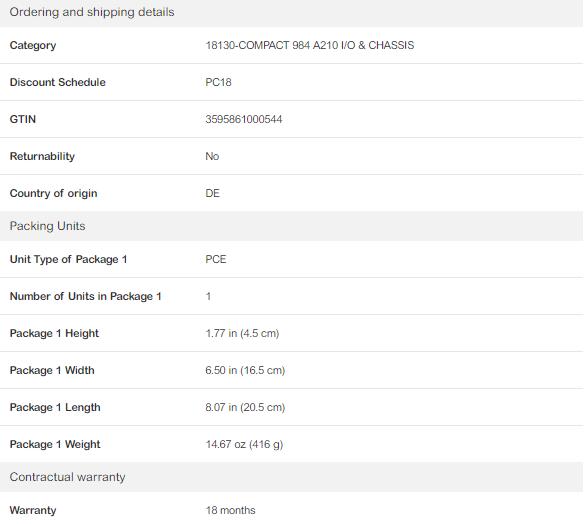Select the PC18 discount schedule value
The width and height of the screenshot is (584, 524).
click(218, 82)
